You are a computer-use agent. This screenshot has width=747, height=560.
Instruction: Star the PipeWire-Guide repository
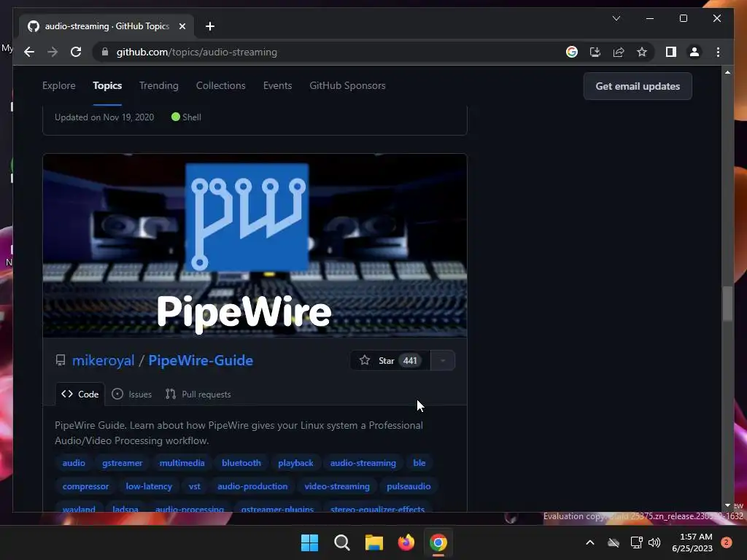[390, 360]
